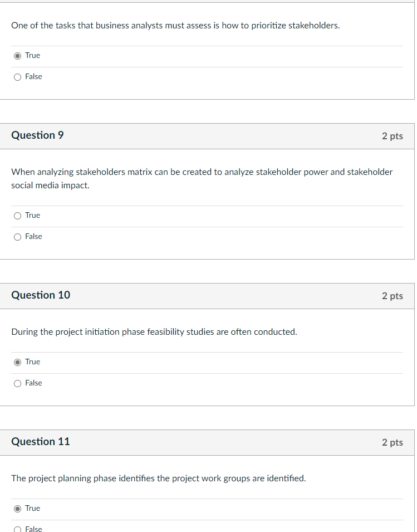
Task: Click the 2 pts label for Question 11
Action: pos(393,442)
